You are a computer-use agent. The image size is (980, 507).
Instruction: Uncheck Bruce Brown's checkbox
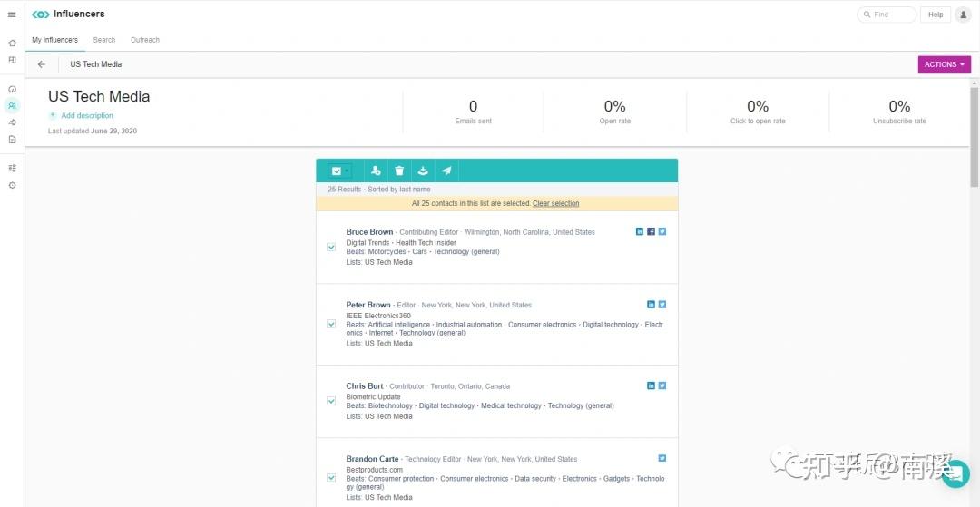coord(331,248)
